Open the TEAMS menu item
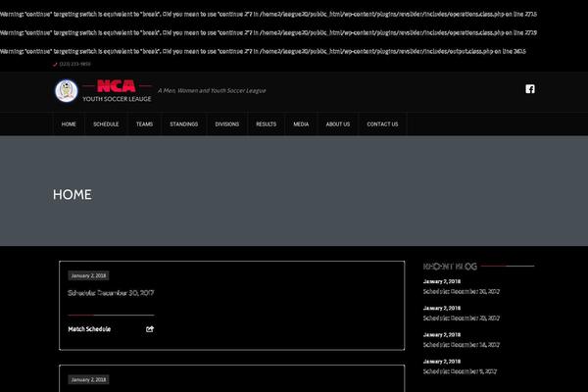588x392 pixels. 144,124
